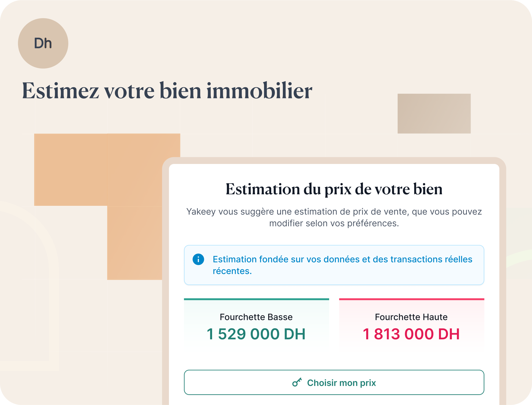
Task: Click the "Estimez votre bien immobilier" headline
Action: pyautogui.click(x=167, y=91)
